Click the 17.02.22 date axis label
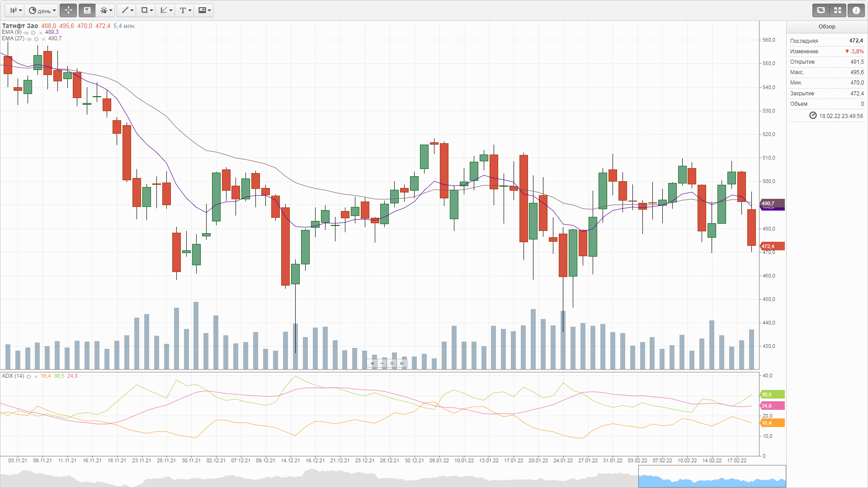 (x=736, y=460)
